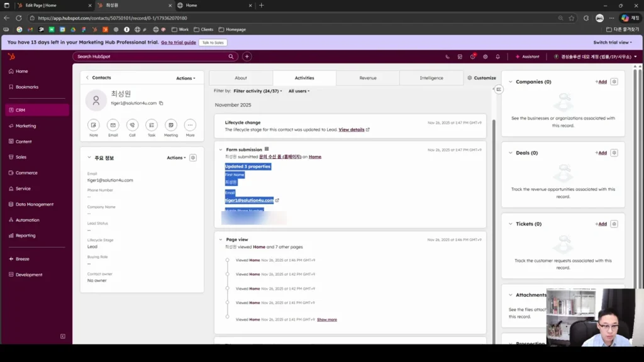Image resolution: width=644 pixels, height=362 pixels.
Task: Switch to the Activities tab
Action: click(x=304, y=78)
